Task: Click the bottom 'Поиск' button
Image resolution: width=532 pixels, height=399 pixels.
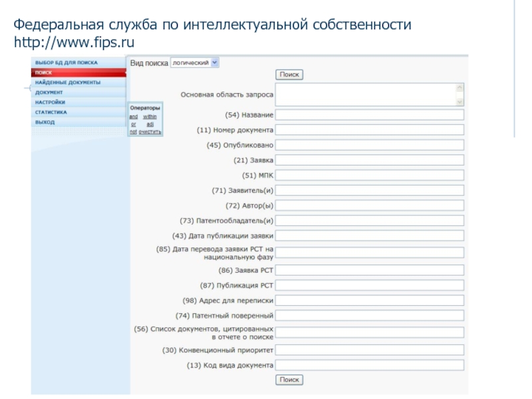Action: [x=289, y=380]
